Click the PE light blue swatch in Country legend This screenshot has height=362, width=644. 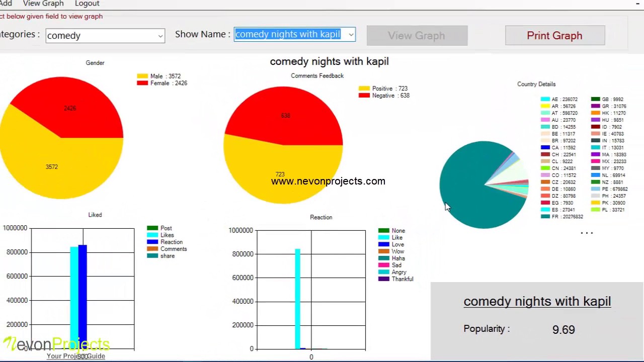coord(596,189)
